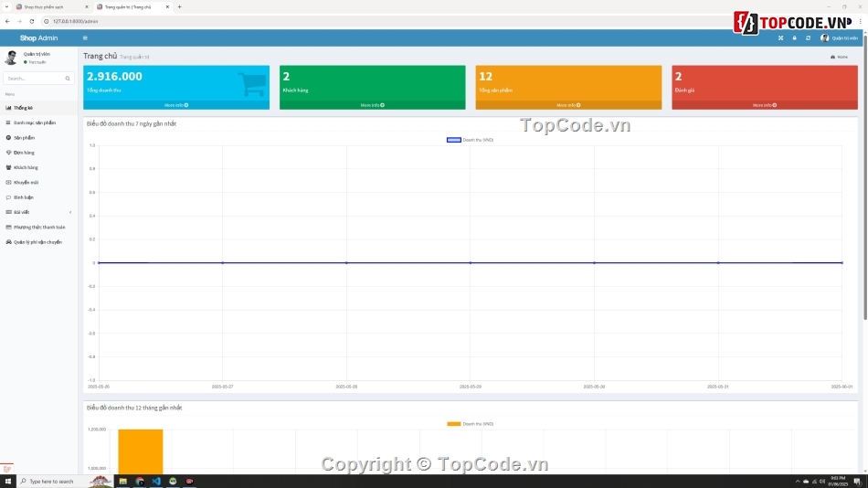Close the Shop thực phẩm sạch tab

click(87, 7)
